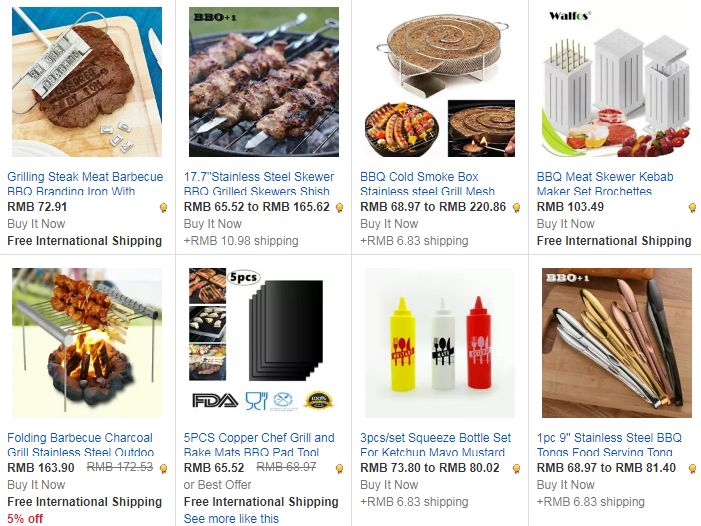The height and width of the screenshot is (526, 701).
Task: Open the 3pcs/set Squeeze Bottle Set listing title
Action: [435, 444]
